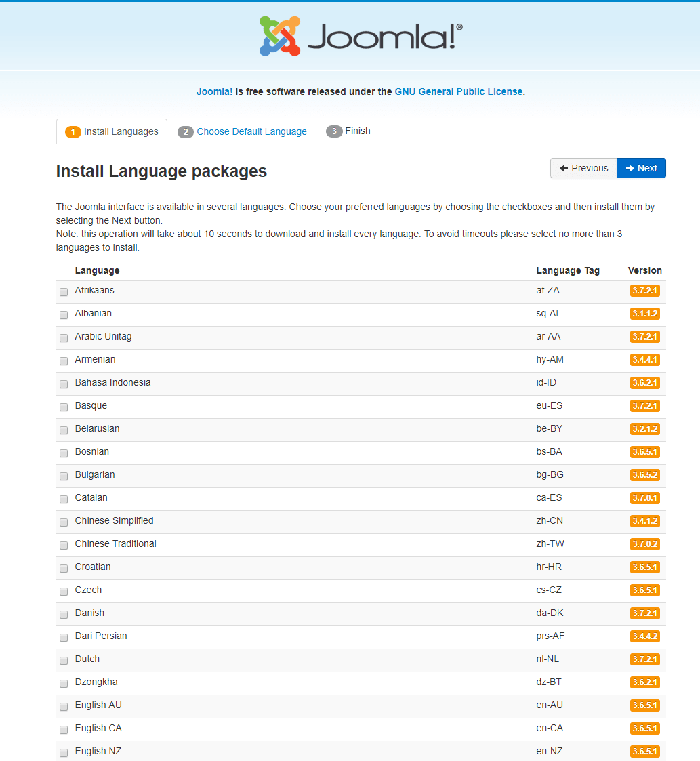Click the Version column header
The width and height of the screenshot is (700, 761).
644,270
